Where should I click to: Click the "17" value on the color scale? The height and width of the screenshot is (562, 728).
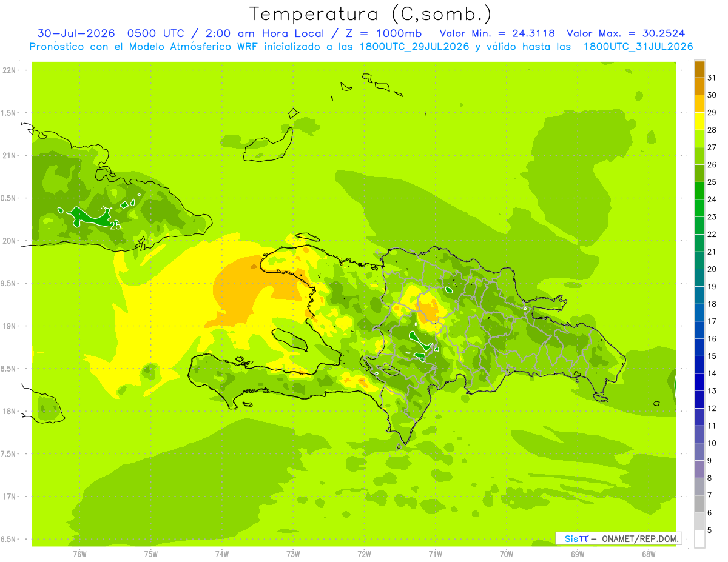712,321
